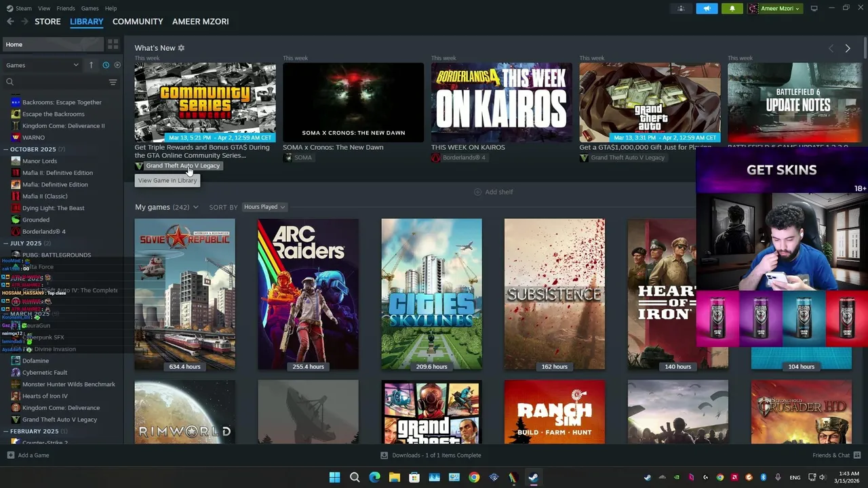Viewport: 868px width, 488px height.
Task: Collapse the OCTOBER 2025 group
Action: coord(5,149)
